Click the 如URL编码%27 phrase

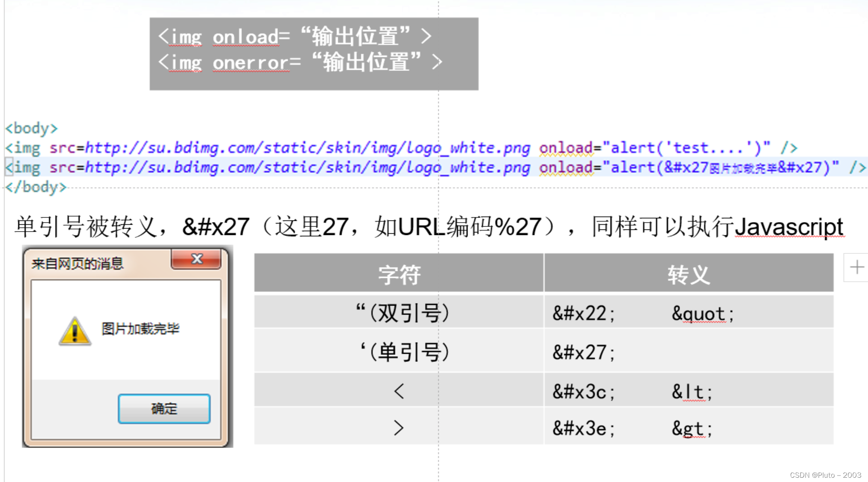458,226
